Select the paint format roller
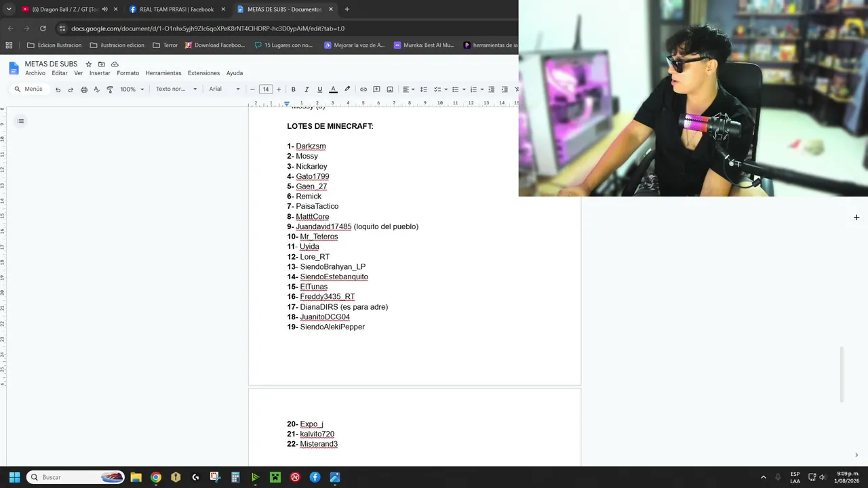 [110, 89]
